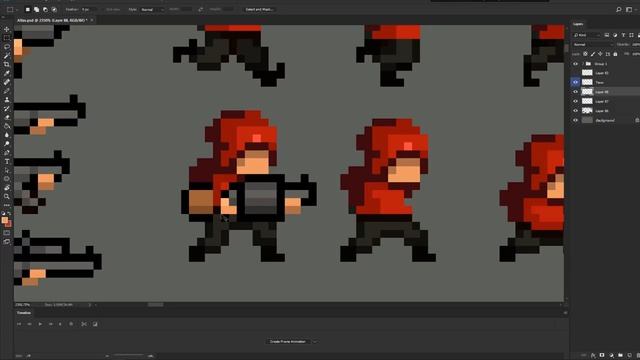
Task: Show the hidden layer under Group 1
Action: coord(576,73)
